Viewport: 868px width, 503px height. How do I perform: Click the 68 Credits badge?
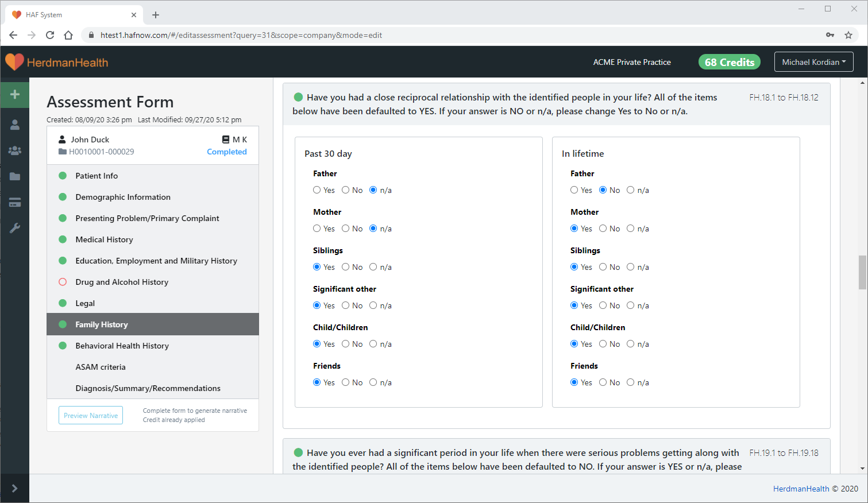click(729, 62)
